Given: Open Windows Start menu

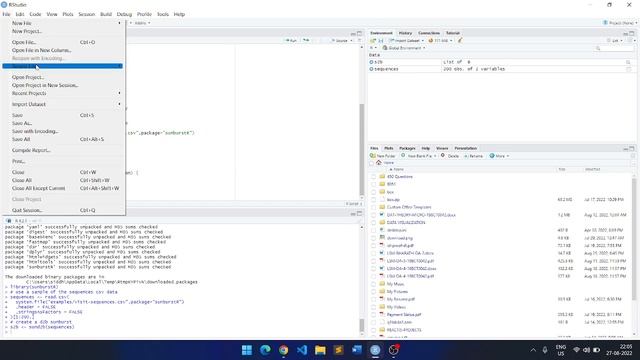Looking at the screenshot, I should coord(247,350).
